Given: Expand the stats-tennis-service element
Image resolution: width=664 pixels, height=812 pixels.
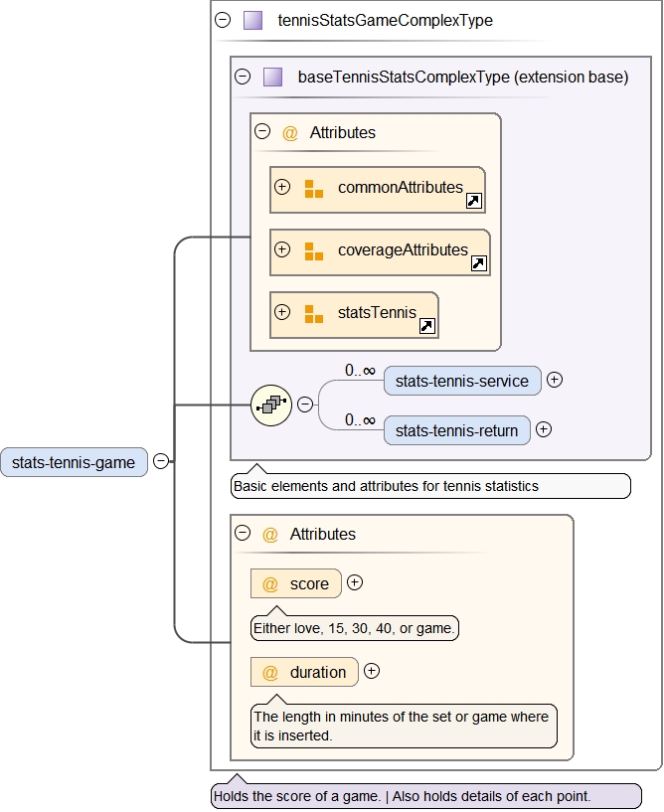Looking at the screenshot, I should [555, 380].
